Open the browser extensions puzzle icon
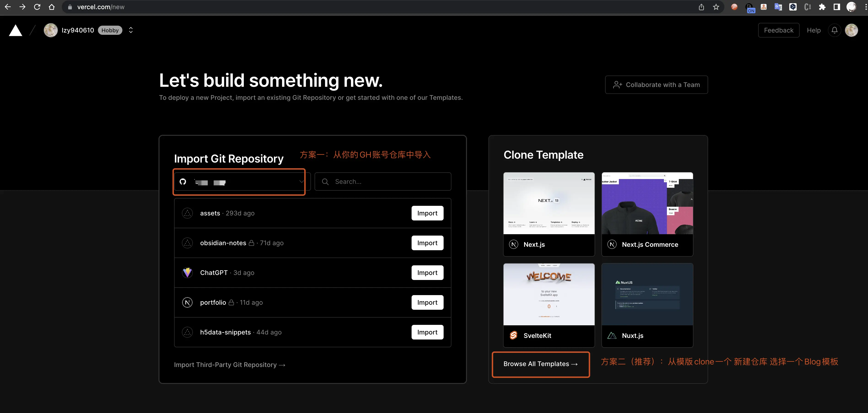 (822, 7)
